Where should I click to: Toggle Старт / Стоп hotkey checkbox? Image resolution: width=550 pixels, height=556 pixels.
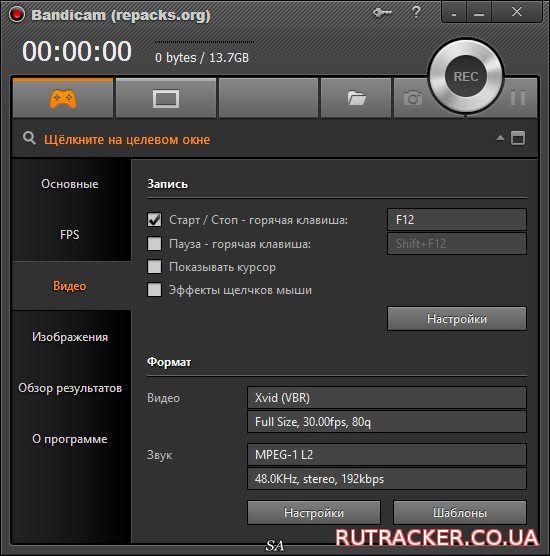click(154, 220)
